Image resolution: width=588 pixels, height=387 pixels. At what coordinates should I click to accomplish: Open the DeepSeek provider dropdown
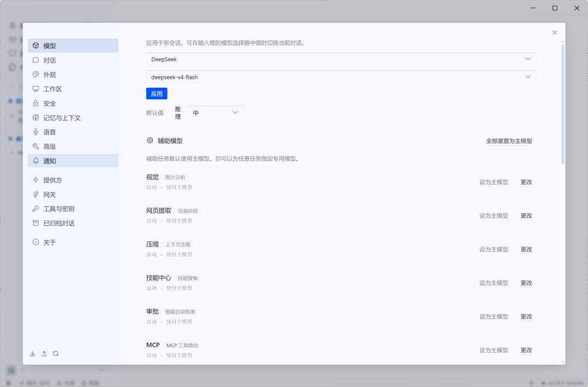coord(341,59)
